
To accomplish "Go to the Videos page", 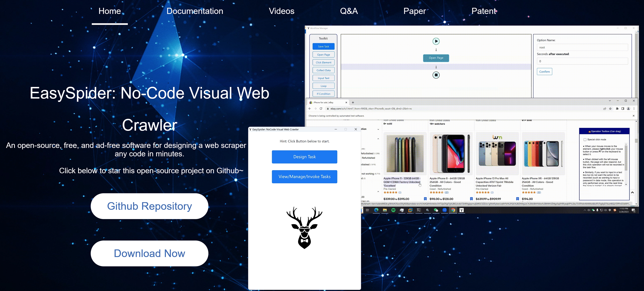I will [x=281, y=11].
